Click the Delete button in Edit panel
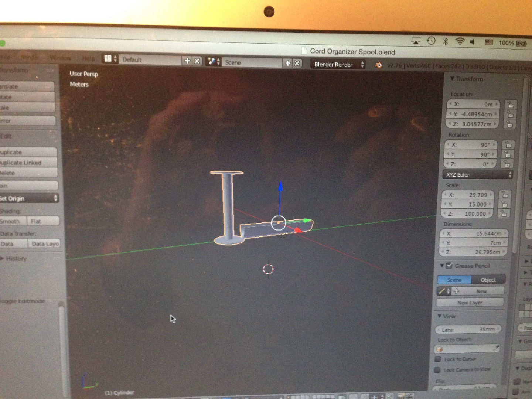 (x=28, y=173)
